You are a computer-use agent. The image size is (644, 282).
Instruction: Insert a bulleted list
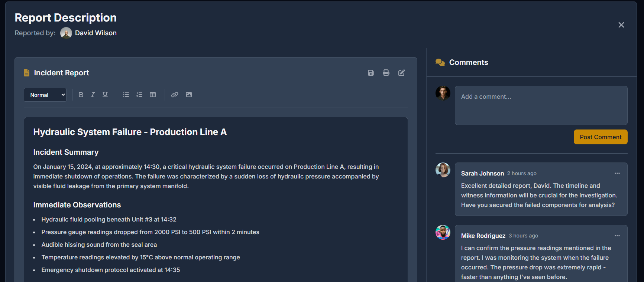click(126, 95)
